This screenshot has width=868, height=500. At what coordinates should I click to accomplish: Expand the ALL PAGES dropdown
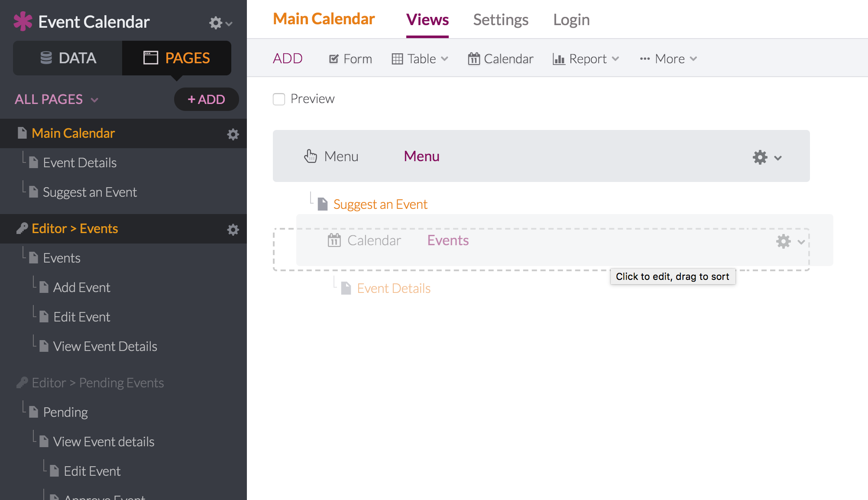[57, 99]
